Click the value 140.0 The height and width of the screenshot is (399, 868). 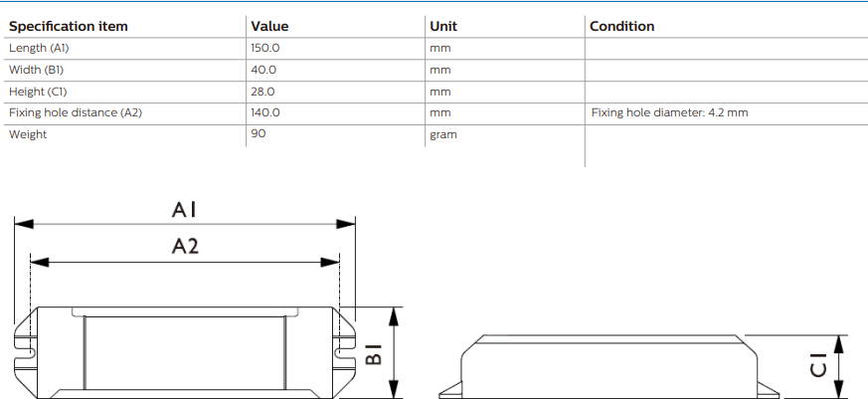click(x=265, y=113)
